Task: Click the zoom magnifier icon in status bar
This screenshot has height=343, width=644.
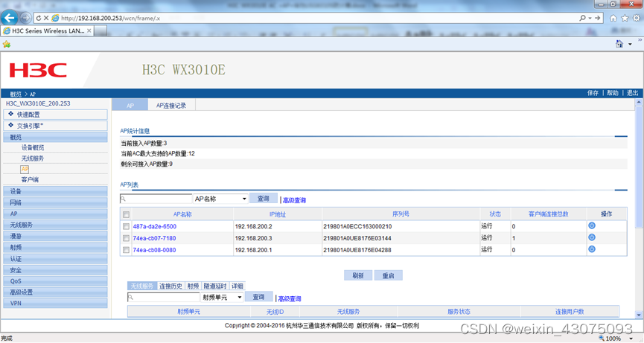Action: coord(602,338)
